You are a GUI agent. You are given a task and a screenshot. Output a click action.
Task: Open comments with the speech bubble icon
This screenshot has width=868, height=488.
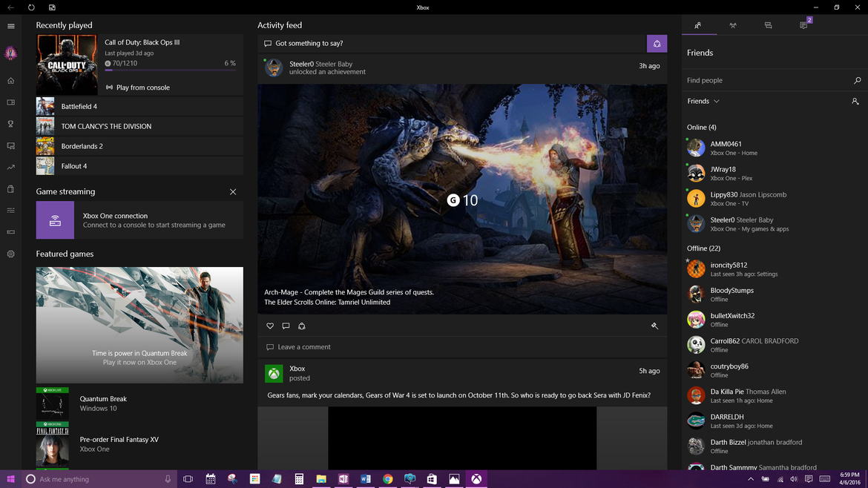pos(286,326)
